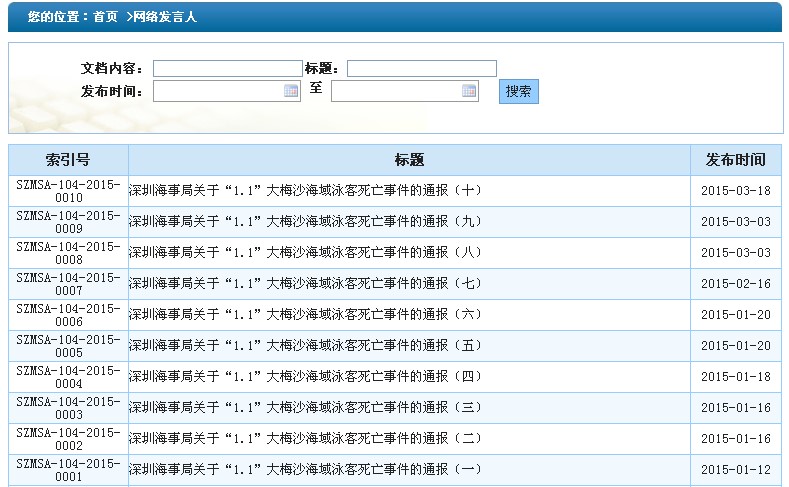Select index number SZMSA-104-2015-0003
The width and height of the screenshot is (789, 487).
(68, 408)
